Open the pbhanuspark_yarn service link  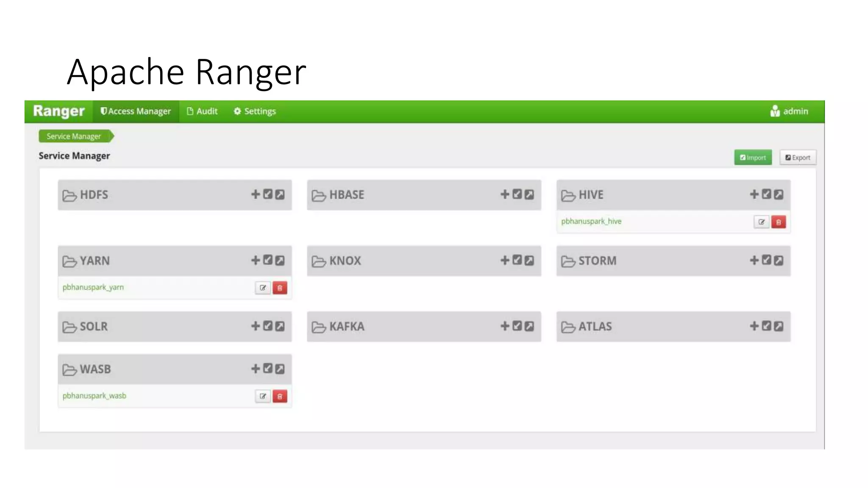pos(93,287)
